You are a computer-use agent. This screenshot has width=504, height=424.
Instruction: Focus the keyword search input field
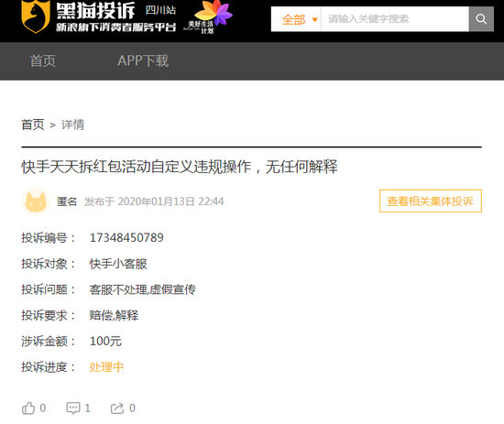395,19
